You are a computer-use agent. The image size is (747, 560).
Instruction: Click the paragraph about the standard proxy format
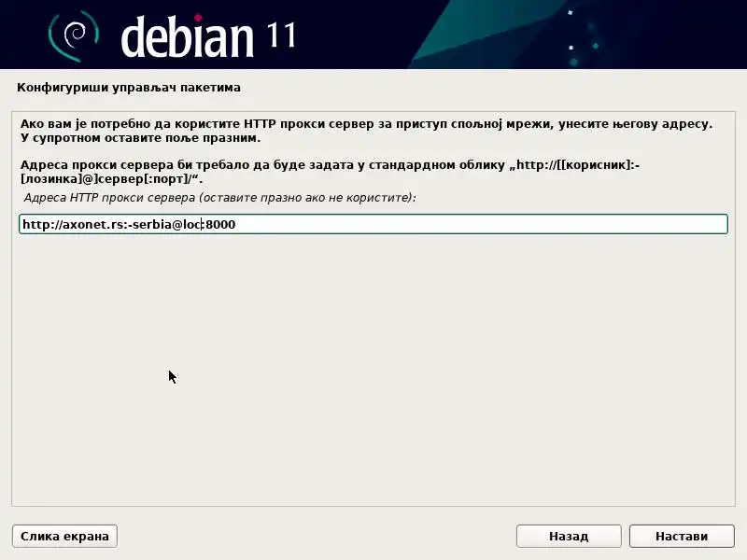pyautogui.click(x=330, y=172)
